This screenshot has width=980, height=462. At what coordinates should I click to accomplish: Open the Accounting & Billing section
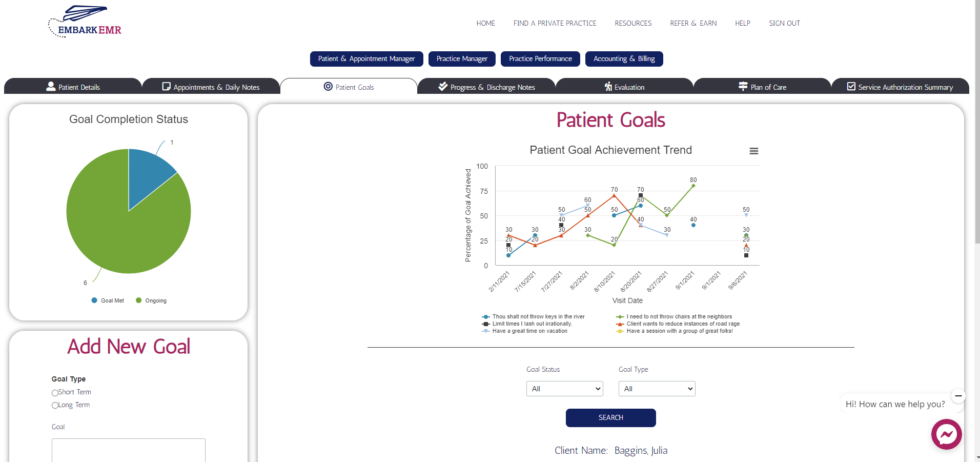point(623,58)
